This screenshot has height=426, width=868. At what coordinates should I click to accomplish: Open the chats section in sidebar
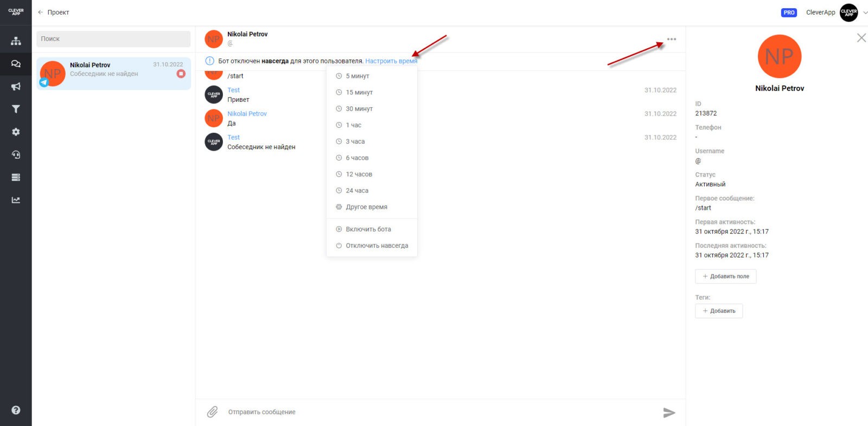click(16, 64)
